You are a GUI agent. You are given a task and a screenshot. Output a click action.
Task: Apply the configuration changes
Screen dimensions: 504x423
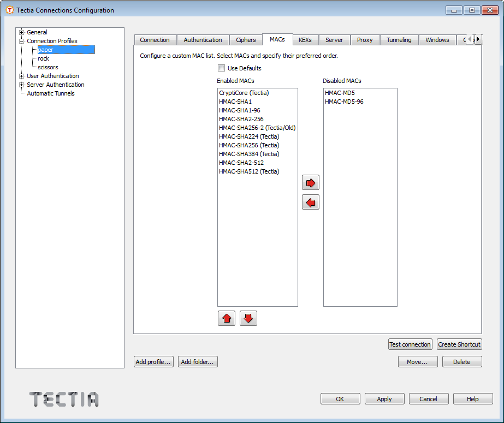pyautogui.click(x=384, y=399)
